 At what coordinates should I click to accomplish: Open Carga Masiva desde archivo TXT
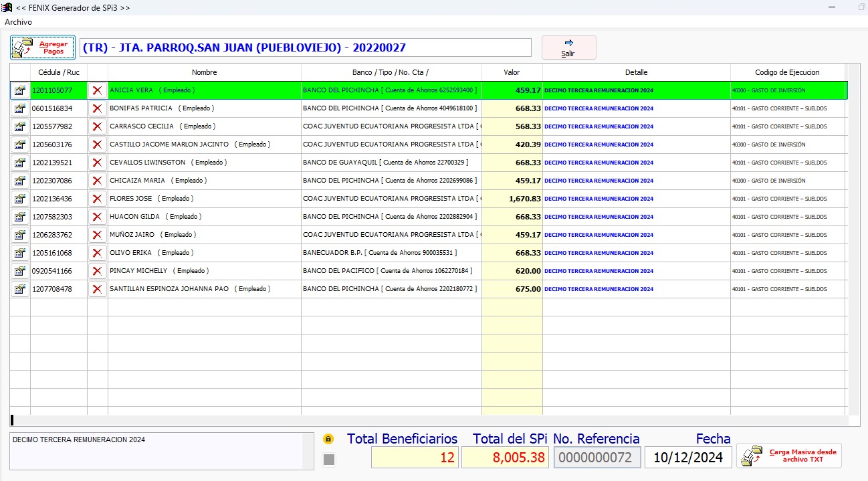[x=789, y=456]
